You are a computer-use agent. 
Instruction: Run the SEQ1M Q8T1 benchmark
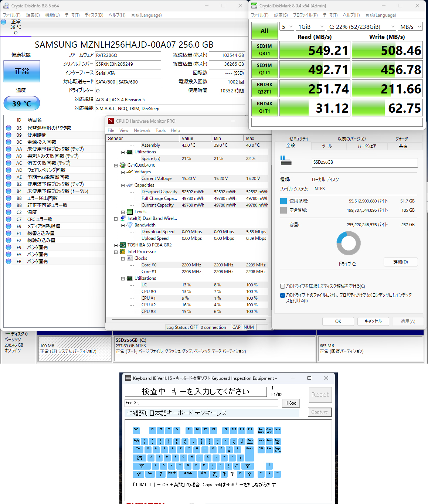pos(264,50)
